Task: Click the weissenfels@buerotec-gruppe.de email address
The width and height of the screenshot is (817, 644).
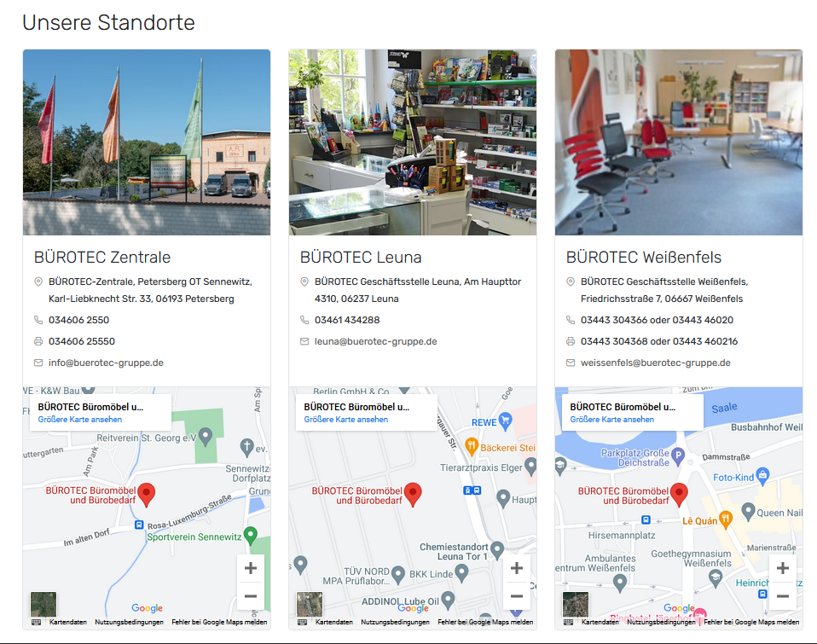Action: point(655,363)
